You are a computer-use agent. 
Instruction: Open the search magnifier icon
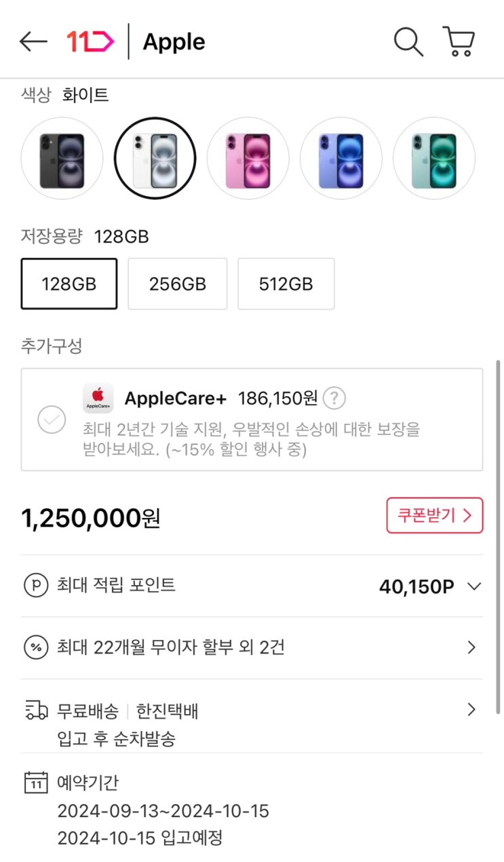[408, 42]
